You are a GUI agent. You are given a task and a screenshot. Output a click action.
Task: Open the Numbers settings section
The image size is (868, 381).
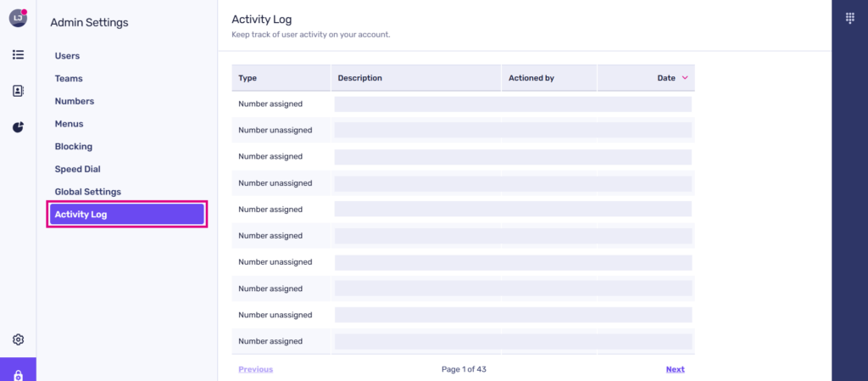[x=74, y=101]
